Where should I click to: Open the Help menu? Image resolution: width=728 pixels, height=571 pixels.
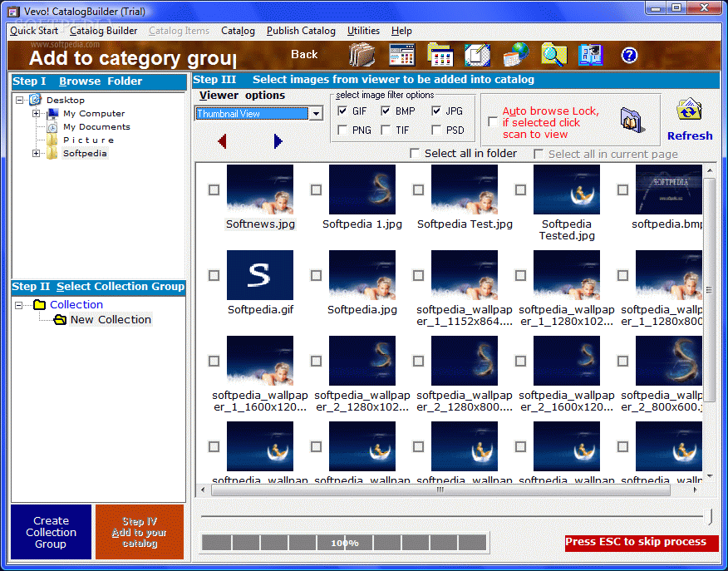point(401,31)
